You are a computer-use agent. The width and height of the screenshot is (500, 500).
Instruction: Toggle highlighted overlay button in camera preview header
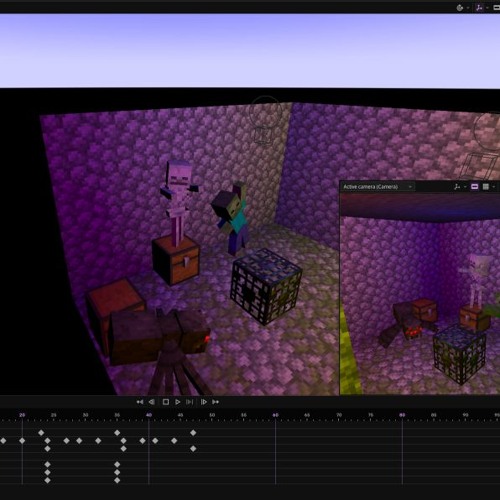click(x=475, y=187)
